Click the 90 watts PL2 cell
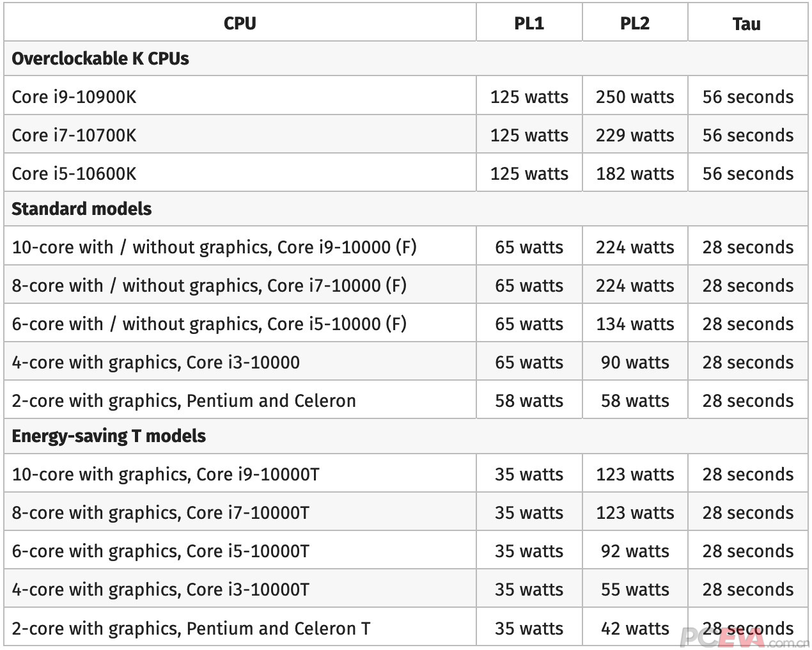Screen dimensions: 812x650 635,363
